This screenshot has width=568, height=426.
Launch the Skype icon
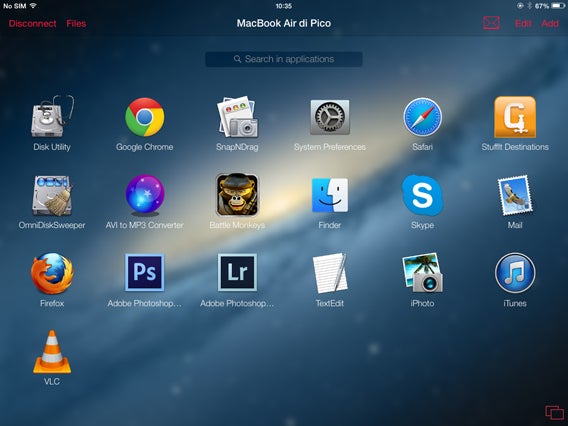(422, 195)
